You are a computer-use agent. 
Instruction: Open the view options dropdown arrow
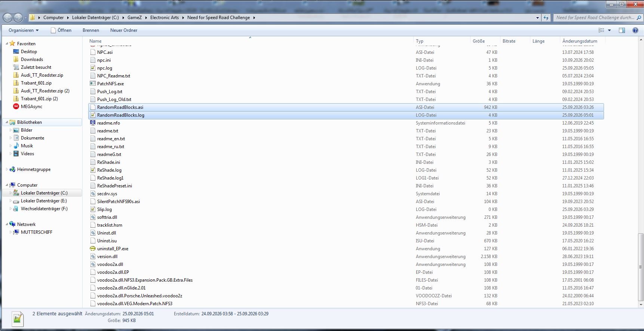click(609, 30)
